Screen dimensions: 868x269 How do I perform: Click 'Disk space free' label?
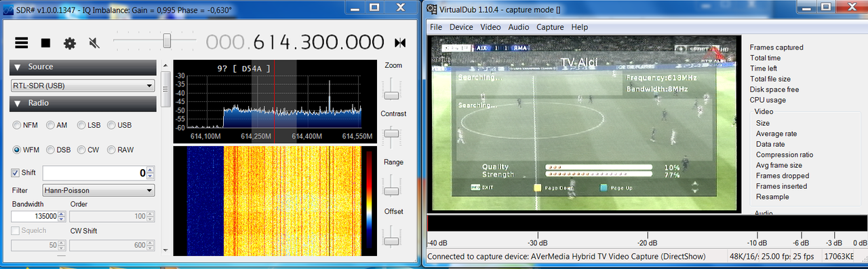pyautogui.click(x=774, y=90)
